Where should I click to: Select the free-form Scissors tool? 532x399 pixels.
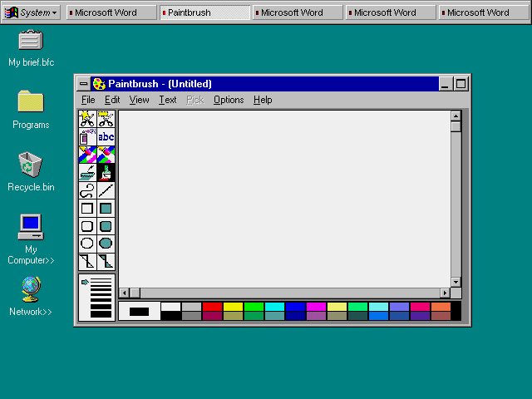(x=87, y=119)
